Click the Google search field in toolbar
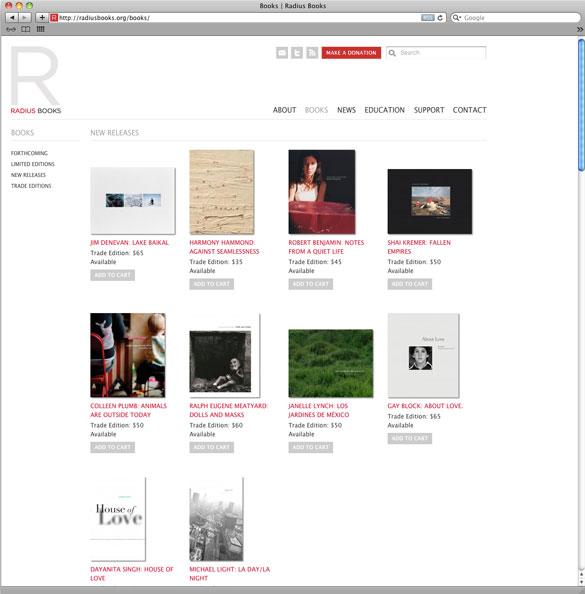Viewport: 585px width, 594px height. (516, 17)
